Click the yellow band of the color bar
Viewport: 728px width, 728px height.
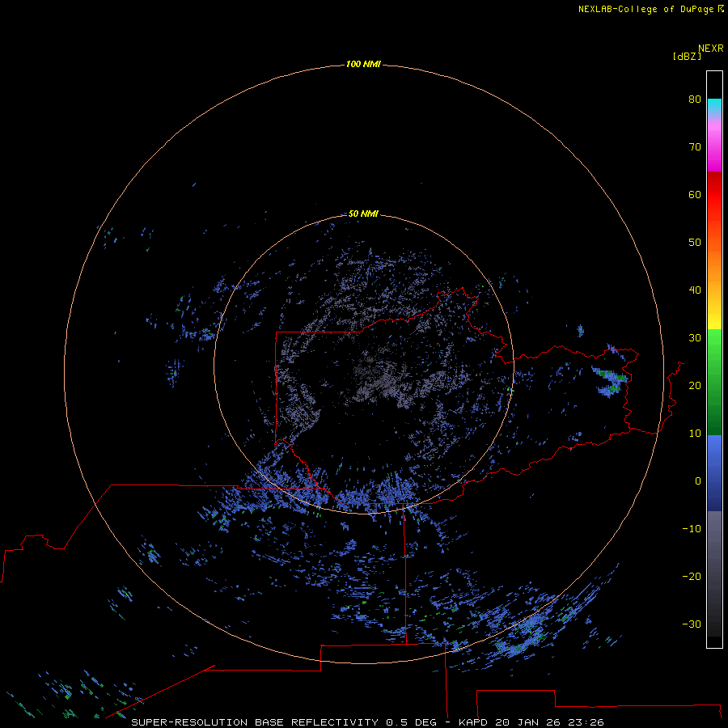coord(714,321)
